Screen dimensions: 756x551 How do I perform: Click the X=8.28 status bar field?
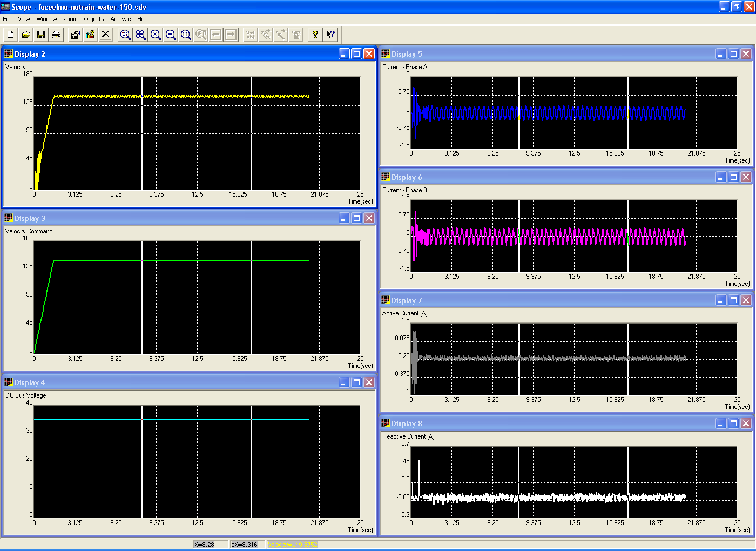(211, 545)
